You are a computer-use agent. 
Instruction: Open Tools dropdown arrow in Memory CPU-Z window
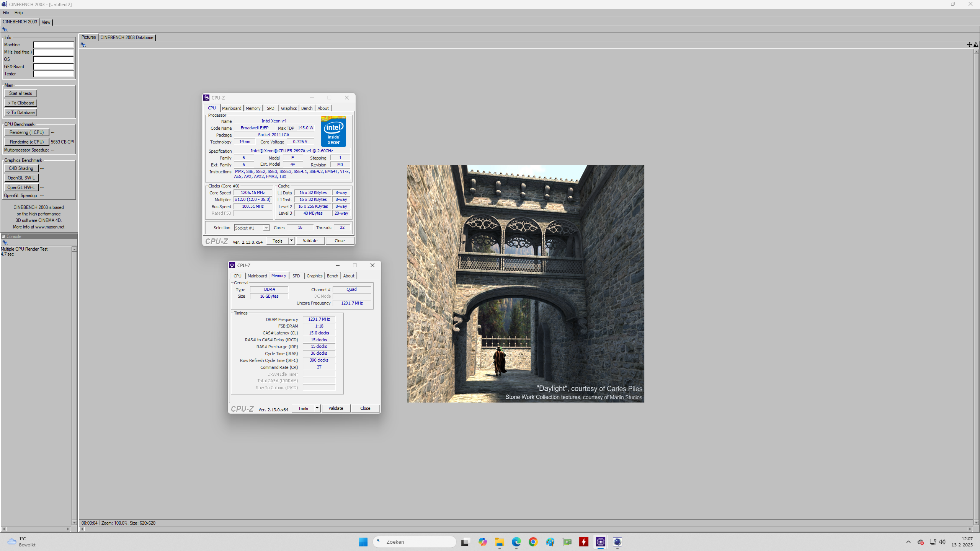click(317, 408)
